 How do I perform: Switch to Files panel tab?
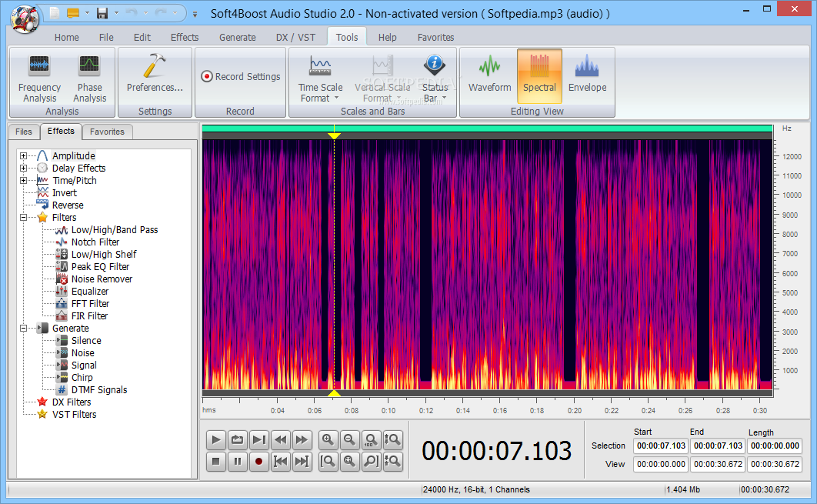pyautogui.click(x=23, y=132)
